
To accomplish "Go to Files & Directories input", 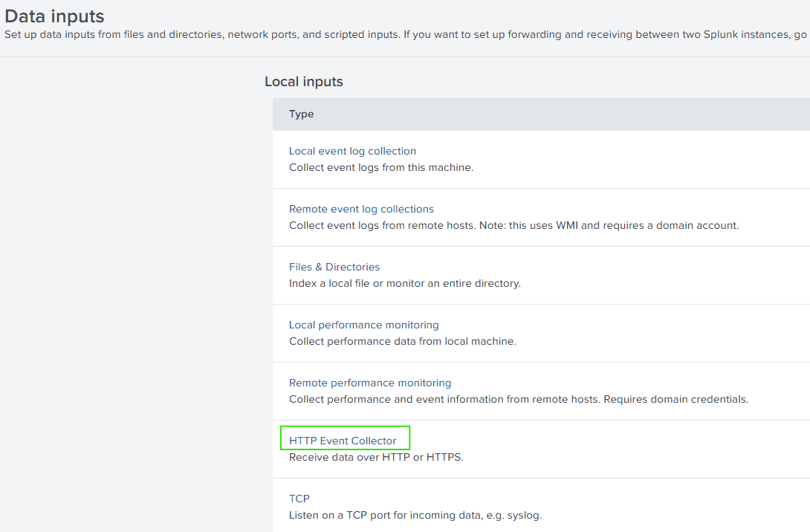I will coord(334,267).
